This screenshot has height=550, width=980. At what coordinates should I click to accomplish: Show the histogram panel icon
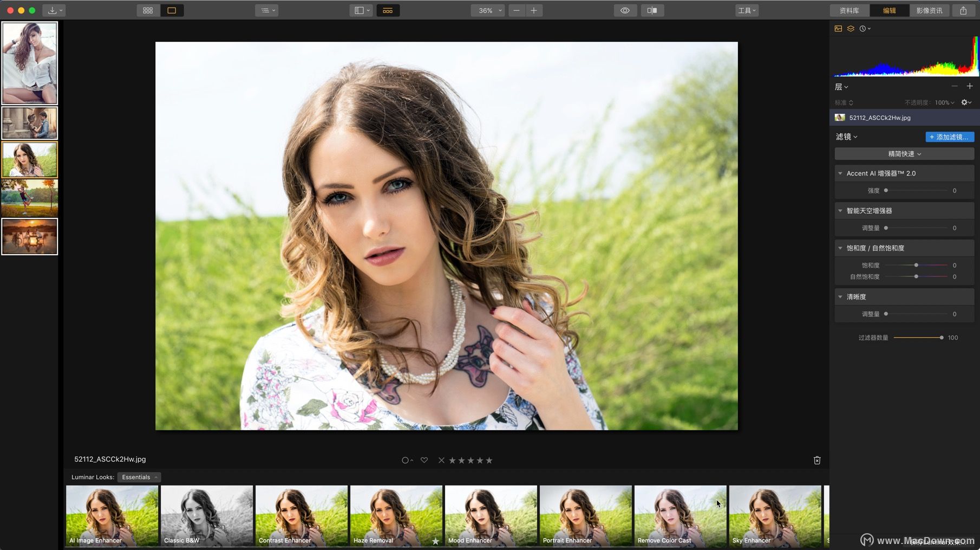coord(838,29)
